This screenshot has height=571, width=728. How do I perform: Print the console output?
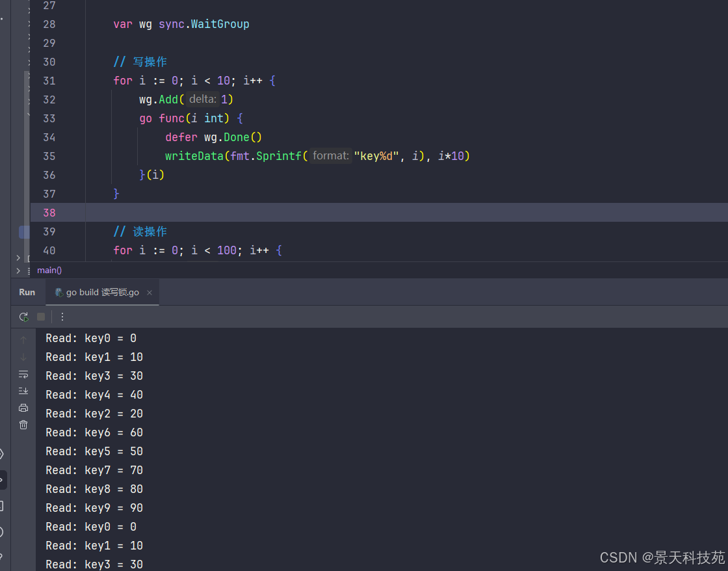[x=23, y=408]
